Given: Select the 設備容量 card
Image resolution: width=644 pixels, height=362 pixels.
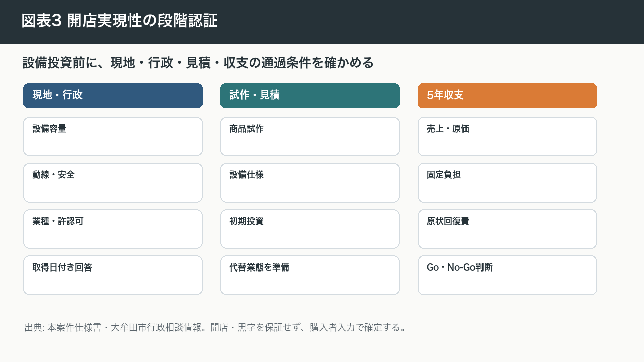Looking at the screenshot, I should 113,137.
